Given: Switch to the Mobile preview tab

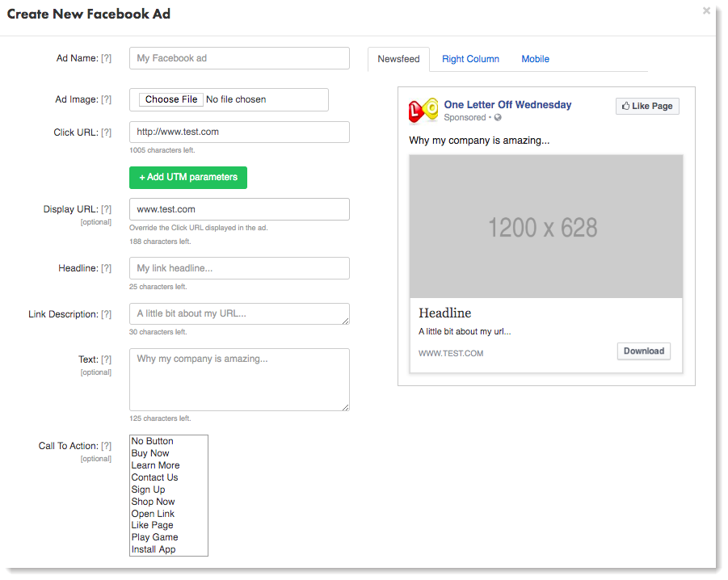Looking at the screenshot, I should [536, 59].
